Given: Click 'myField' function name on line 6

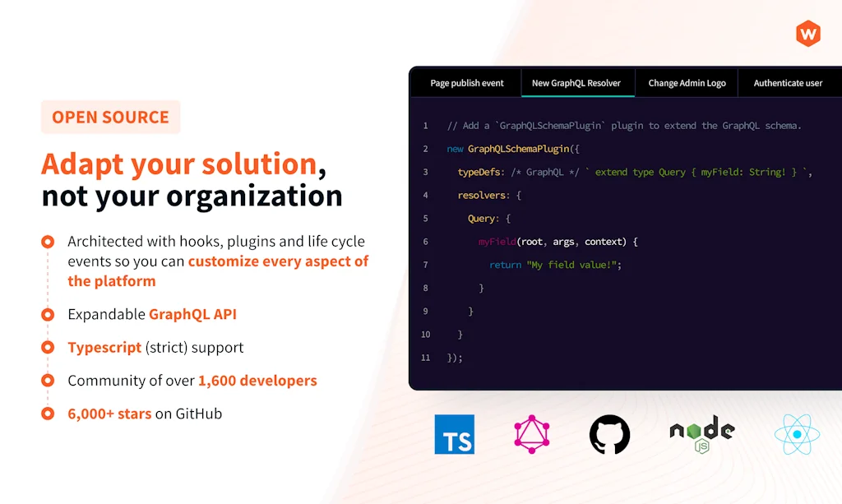Looking at the screenshot, I should 497,242.
